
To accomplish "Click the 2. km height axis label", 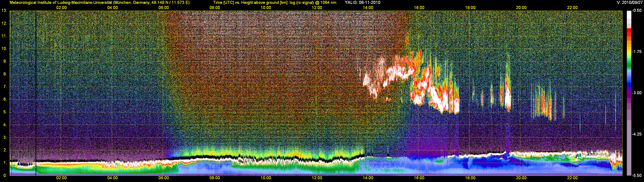I will (x=5, y=150).
